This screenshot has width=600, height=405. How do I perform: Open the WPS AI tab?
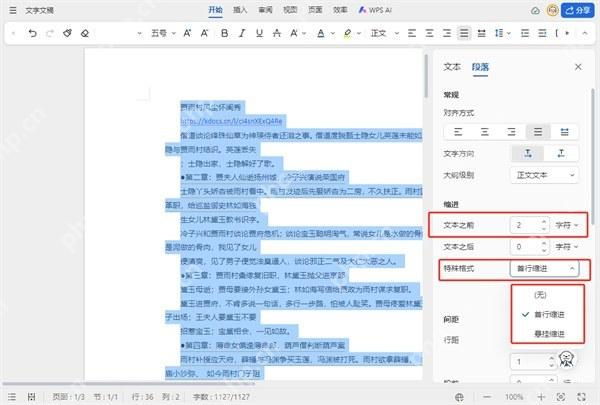click(x=375, y=10)
